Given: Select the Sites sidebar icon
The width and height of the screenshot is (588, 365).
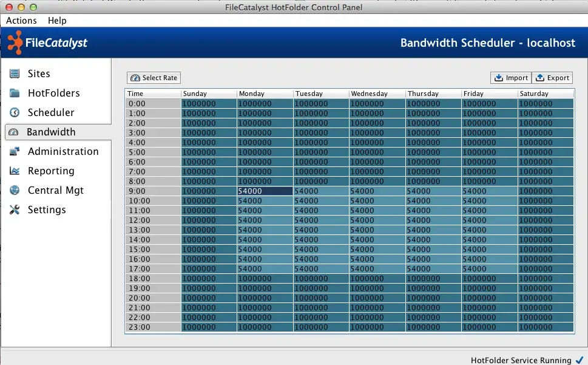Looking at the screenshot, I should (15, 73).
